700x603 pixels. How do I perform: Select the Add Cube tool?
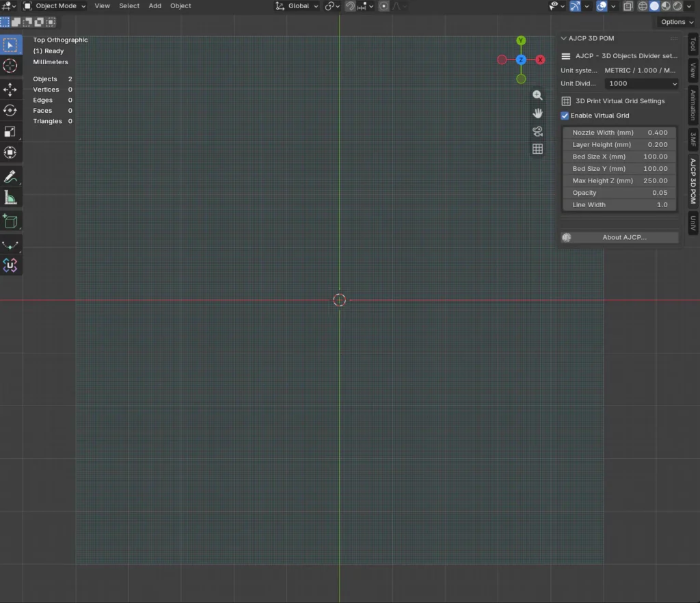(10, 222)
